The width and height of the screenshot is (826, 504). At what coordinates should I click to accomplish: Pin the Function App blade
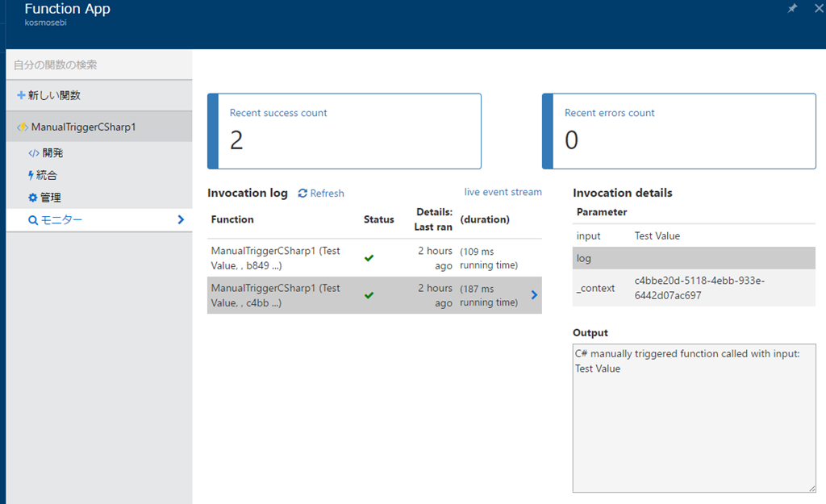pyautogui.click(x=792, y=8)
